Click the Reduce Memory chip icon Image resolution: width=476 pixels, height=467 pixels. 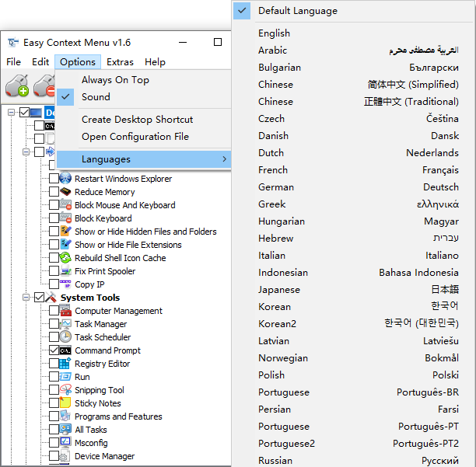tap(65, 192)
